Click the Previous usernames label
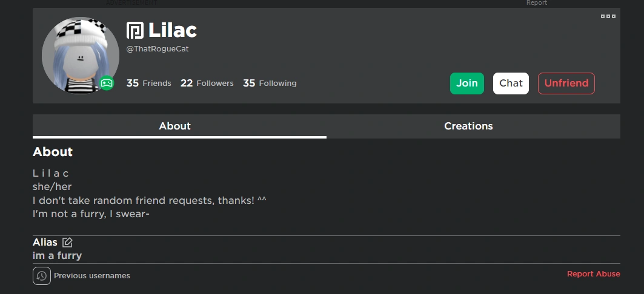Screen dimensions: 644x294 tap(92, 276)
